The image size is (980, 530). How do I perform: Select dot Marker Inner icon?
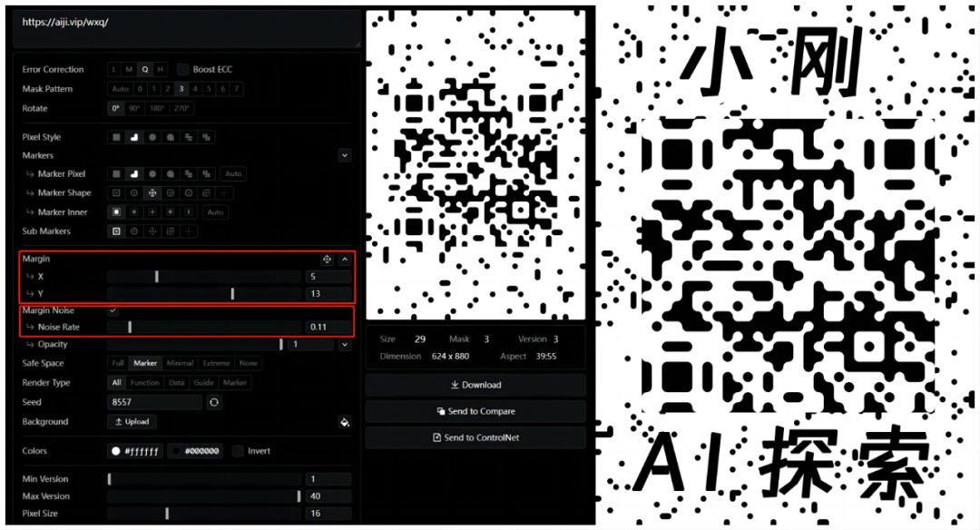click(x=134, y=212)
